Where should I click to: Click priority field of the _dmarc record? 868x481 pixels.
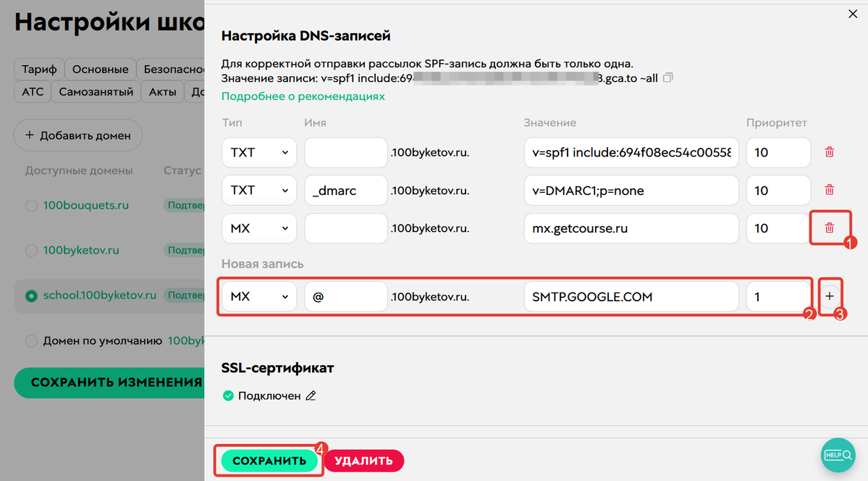(778, 190)
